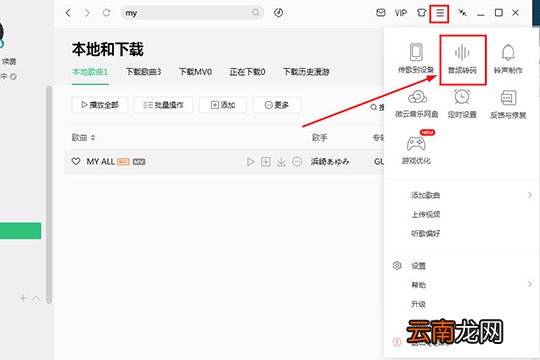Switch to the 下载历史漫游 tab

pos(306,72)
